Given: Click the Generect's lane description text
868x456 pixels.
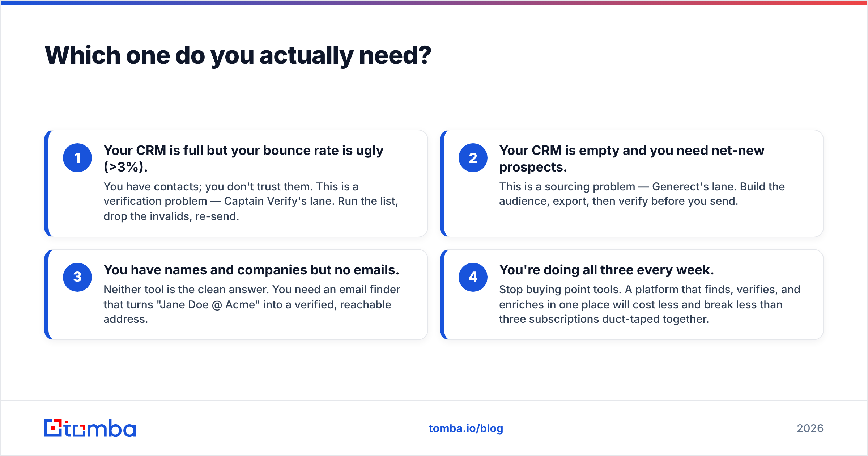Looking at the screenshot, I should (x=642, y=194).
